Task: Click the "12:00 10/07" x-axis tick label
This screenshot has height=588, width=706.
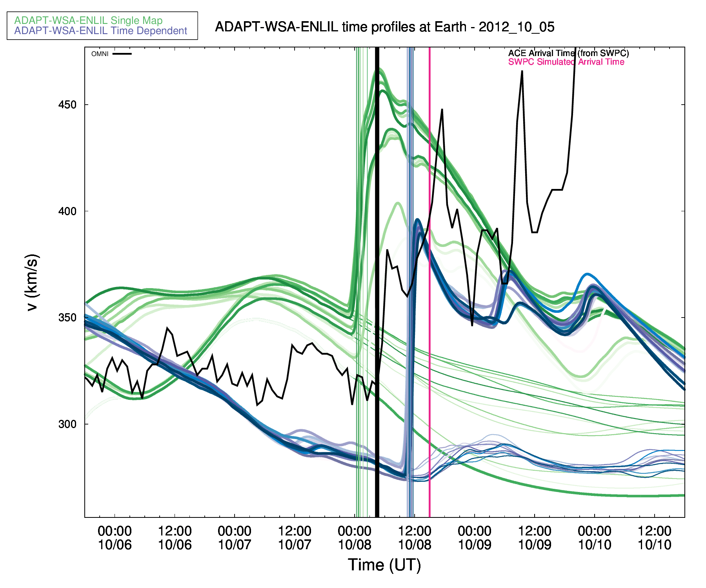Action: 295,538
